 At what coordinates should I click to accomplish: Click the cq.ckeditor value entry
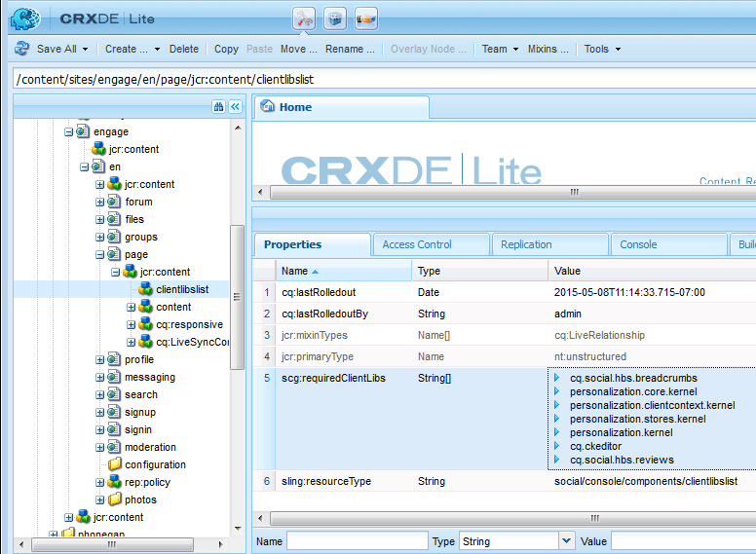595,446
